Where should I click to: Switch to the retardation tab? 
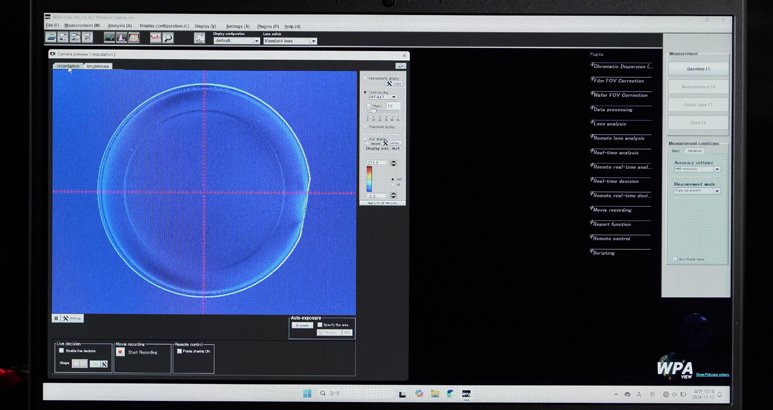point(68,66)
